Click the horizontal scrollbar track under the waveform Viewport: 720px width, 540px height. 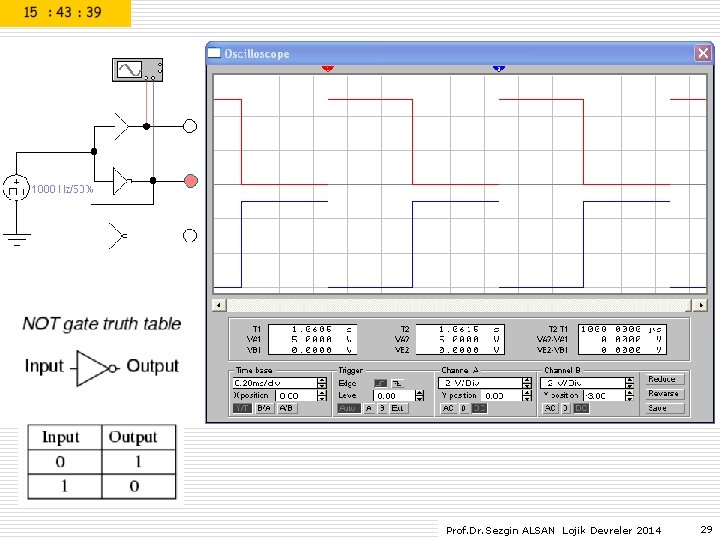coord(459,305)
